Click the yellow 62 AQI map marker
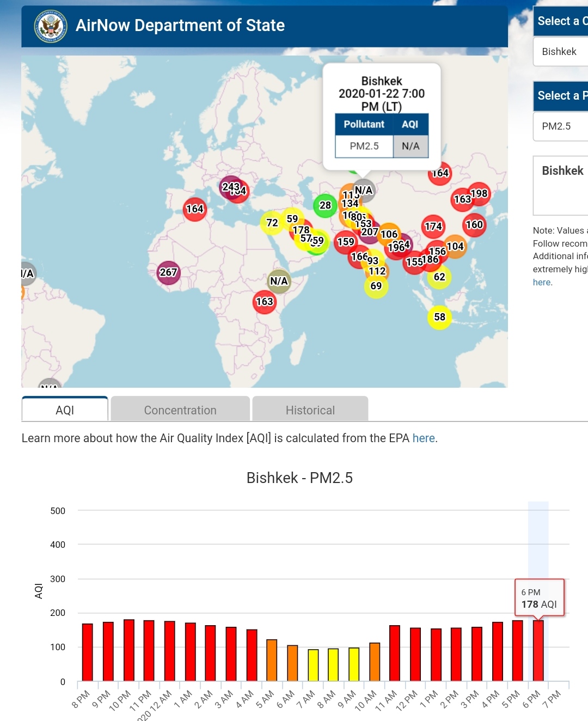The height and width of the screenshot is (721, 588). pos(439,277)
